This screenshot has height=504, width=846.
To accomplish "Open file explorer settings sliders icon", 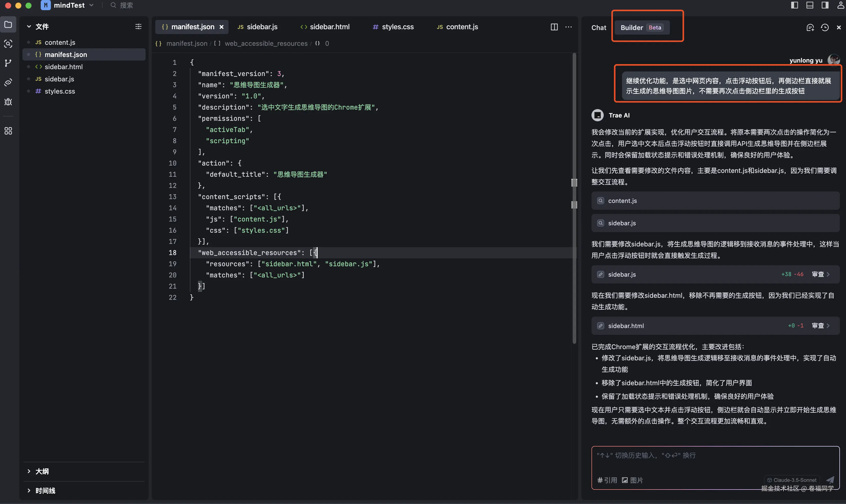I will (138, 26).
